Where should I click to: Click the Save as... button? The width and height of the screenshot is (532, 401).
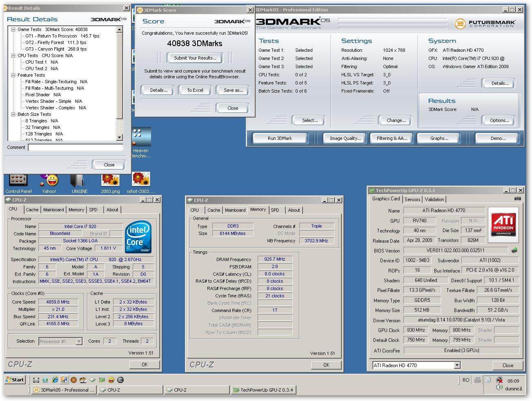[x=233, y=90]
